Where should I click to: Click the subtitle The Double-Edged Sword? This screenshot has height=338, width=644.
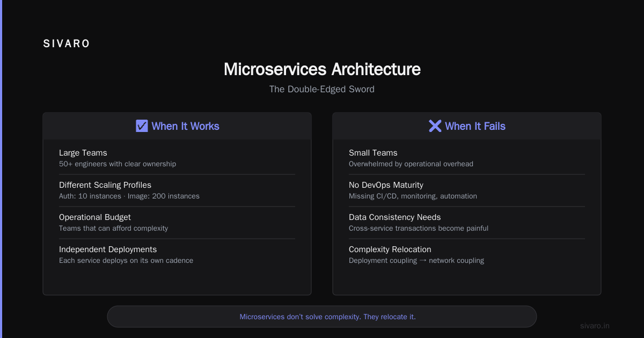tap(322, 89)
